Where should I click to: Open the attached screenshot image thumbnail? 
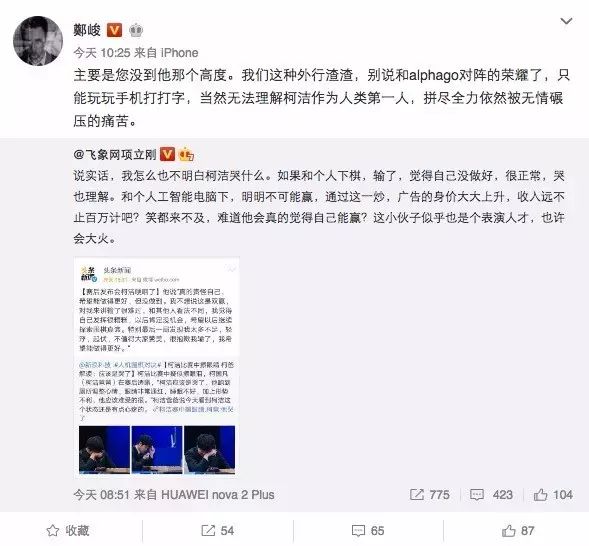click(157, 367)
